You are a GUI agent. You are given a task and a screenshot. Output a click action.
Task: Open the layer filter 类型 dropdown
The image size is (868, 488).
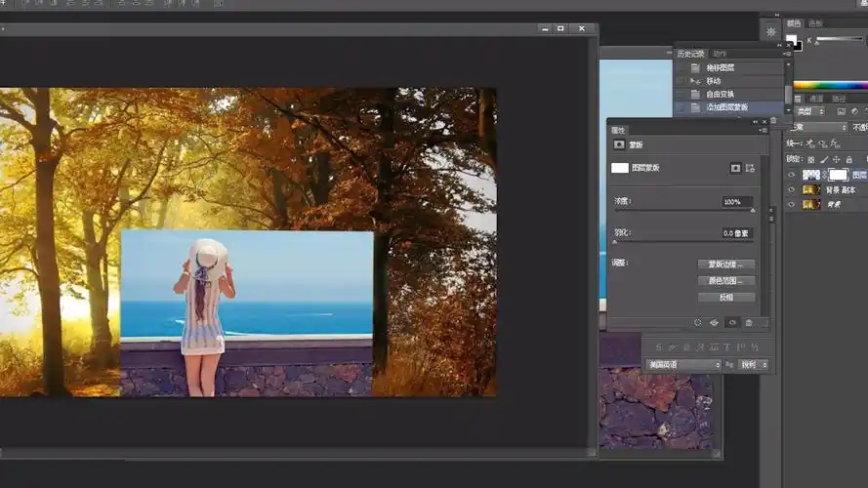(x=808, y=112)
